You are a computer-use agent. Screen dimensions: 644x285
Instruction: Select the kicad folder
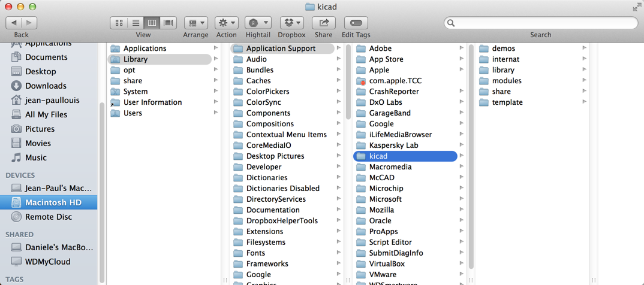pos(405,156)
